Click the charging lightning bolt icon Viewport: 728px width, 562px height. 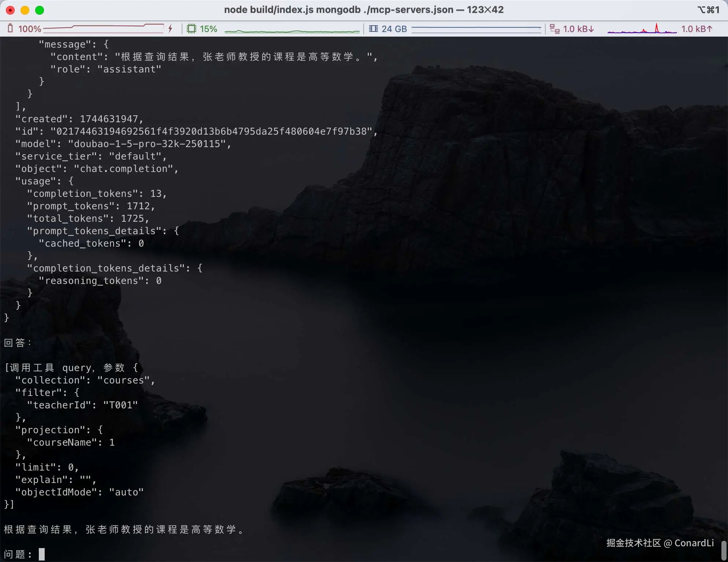point(170,29)
